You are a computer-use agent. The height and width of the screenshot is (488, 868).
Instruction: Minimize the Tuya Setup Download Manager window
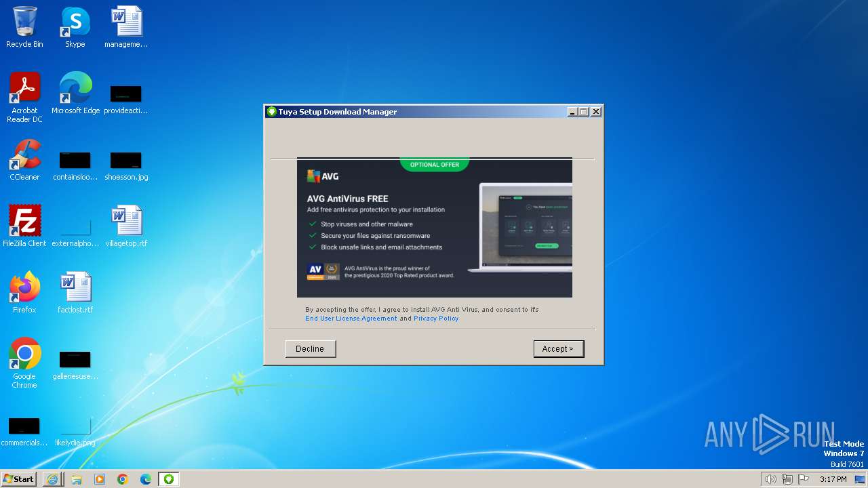click(572, 112)
